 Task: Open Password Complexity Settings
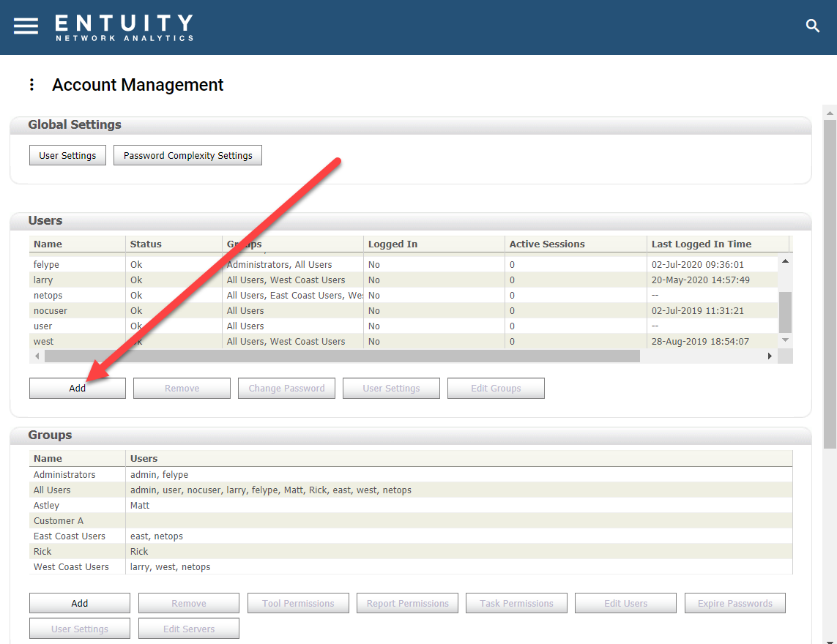click(188, 155)
